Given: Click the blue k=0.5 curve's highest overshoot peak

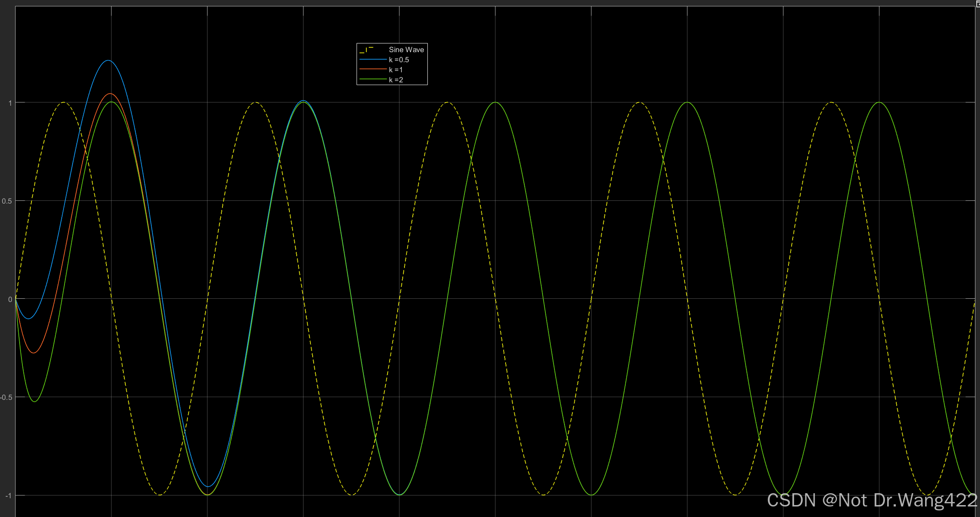Looking at the screenshot, I should click(x=108, y=60).
